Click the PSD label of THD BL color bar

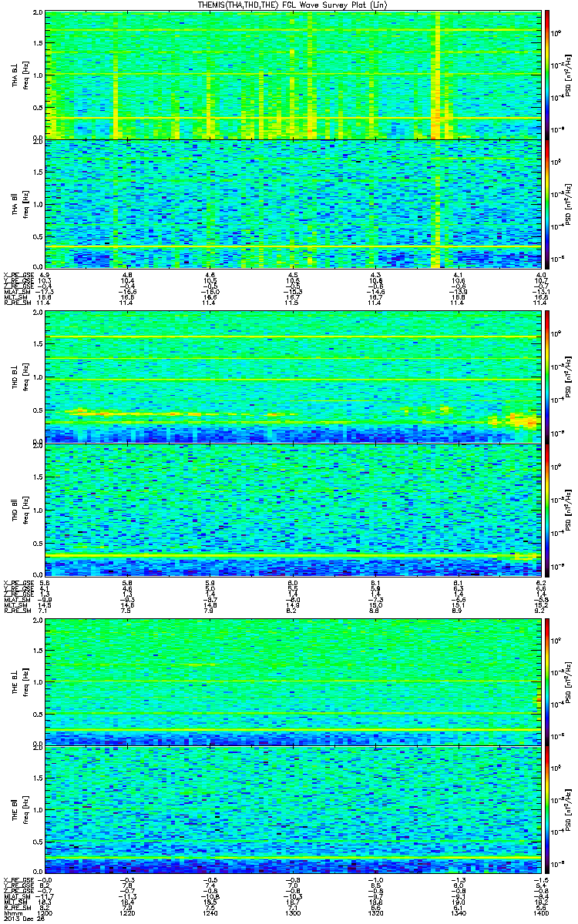pos(570,377)
